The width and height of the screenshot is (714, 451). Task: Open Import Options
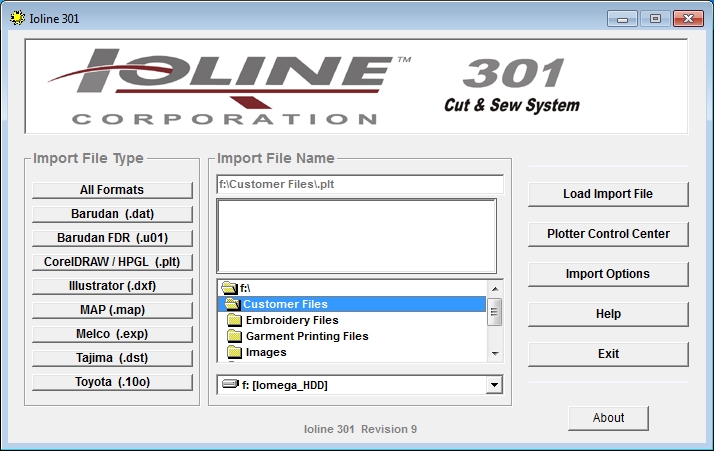coord(608,274)
